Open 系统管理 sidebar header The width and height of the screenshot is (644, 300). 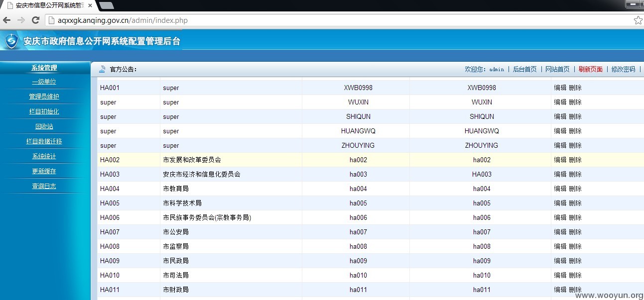pos(44,68)
